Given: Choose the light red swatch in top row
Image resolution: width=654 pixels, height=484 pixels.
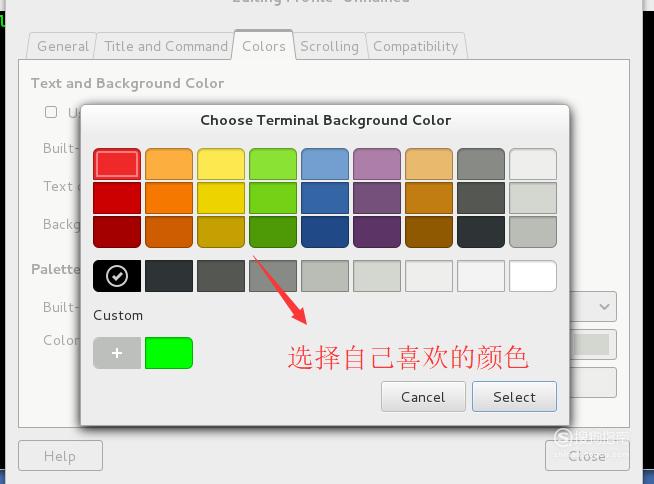Looking at the screenshot, I should (117, 164).
